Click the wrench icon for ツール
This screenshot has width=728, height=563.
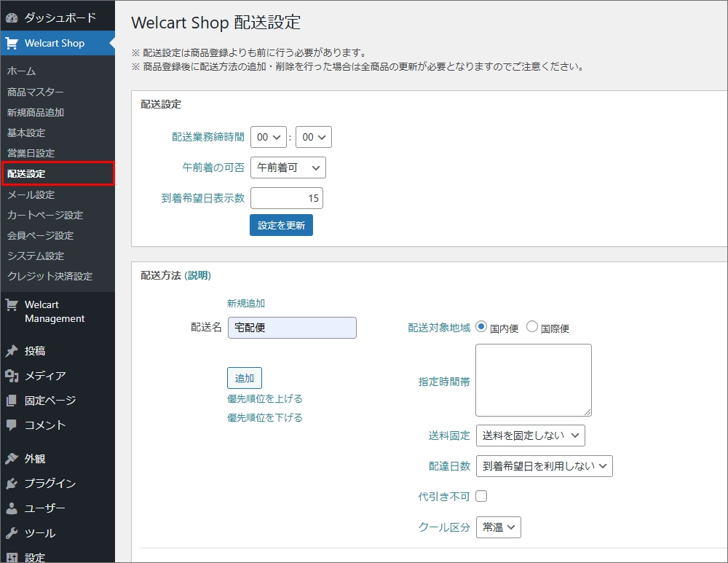[12, 533]
